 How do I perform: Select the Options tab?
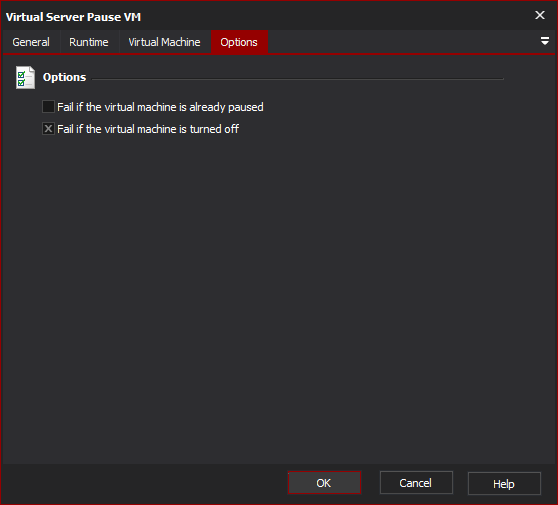click(239, 42)
